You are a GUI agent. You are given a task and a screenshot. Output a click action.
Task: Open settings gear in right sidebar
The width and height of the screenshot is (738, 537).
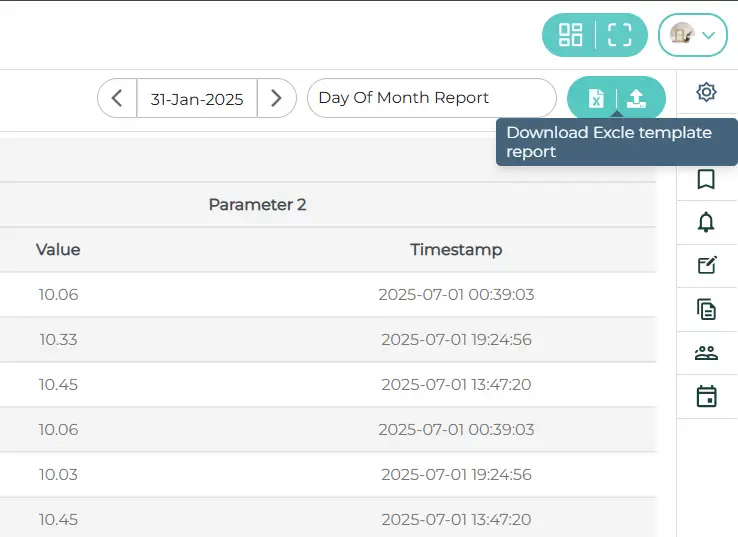coord(706,92)
